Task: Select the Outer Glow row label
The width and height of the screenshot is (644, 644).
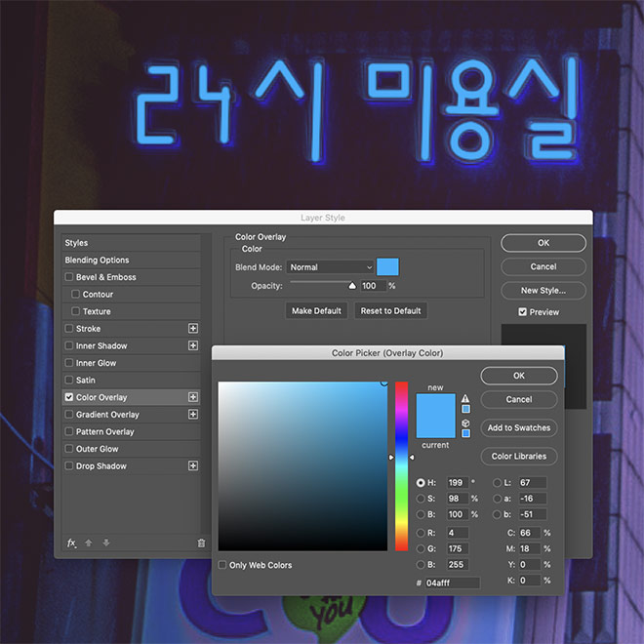Action: pos(97,449)
